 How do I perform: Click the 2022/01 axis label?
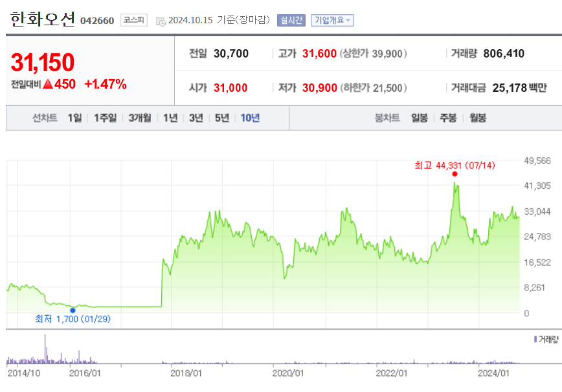click(392, 373)
